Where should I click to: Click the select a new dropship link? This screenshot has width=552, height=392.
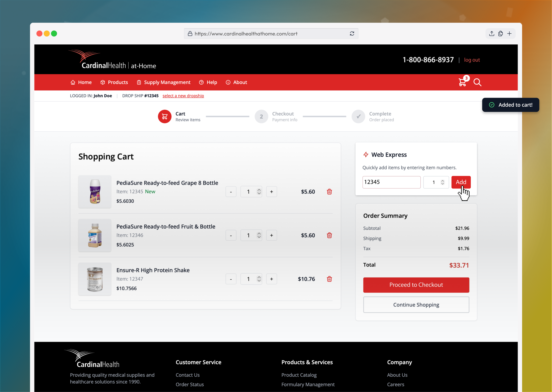pos(183,96)
